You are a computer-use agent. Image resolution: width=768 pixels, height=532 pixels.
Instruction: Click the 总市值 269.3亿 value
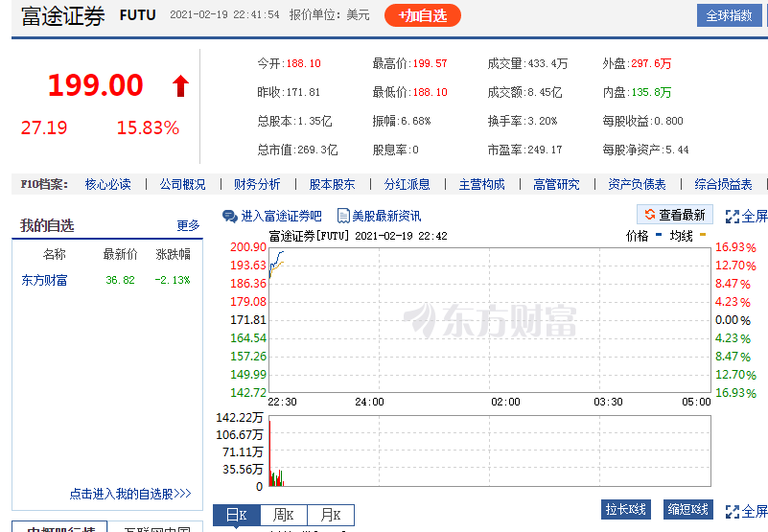tap(317, 150)
